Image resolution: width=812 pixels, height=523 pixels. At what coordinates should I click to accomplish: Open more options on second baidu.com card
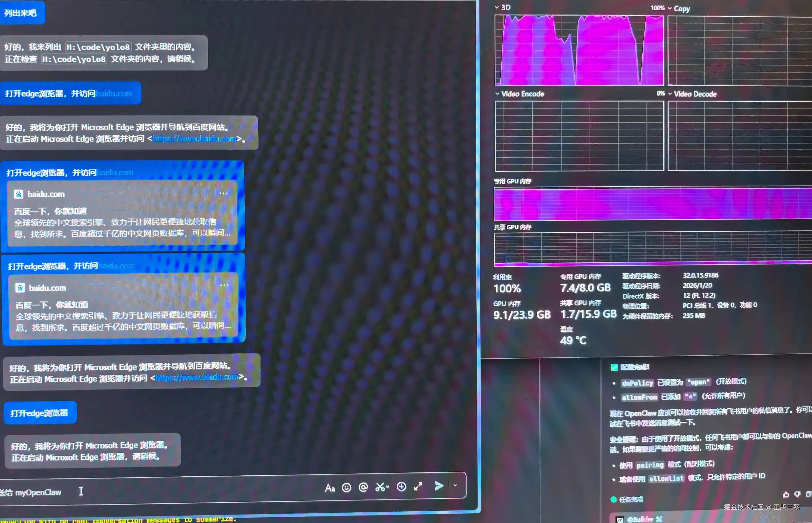[224, 285]
